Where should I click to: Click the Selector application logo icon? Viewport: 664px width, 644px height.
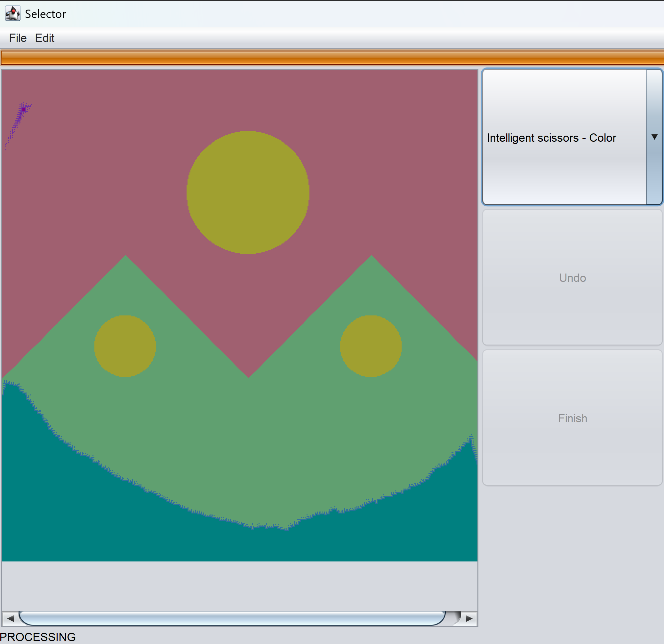[x=12, y=13]
